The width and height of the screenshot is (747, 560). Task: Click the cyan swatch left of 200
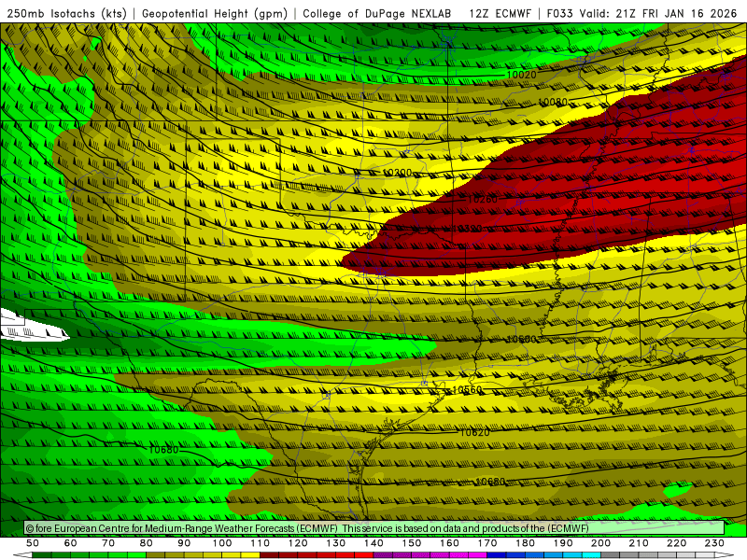point(591,555)
